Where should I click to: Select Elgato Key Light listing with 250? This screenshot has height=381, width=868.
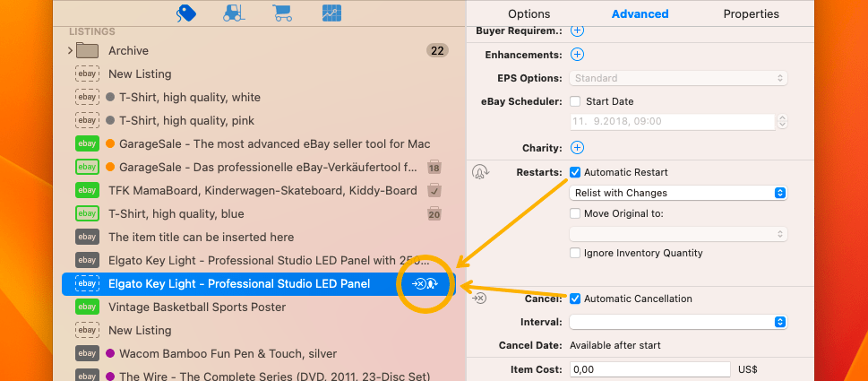tap(258, 260)
